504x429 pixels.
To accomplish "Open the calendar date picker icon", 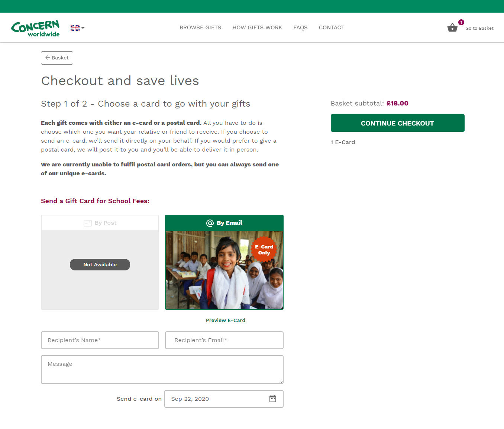I will point(273,399).
